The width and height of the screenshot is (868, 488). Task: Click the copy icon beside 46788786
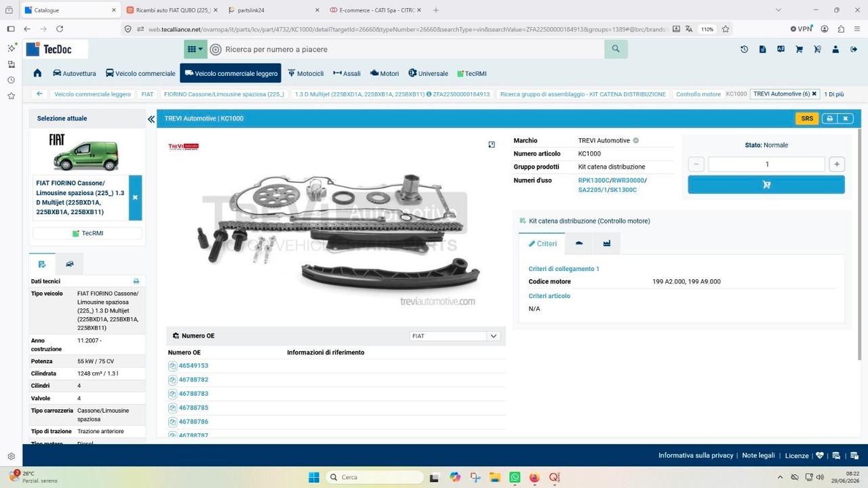coord(172,422)
